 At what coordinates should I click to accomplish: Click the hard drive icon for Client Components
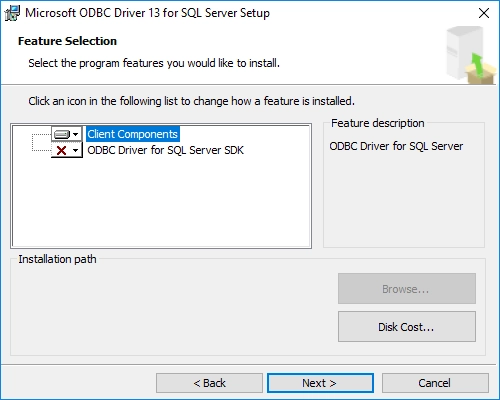pos(62,134)
